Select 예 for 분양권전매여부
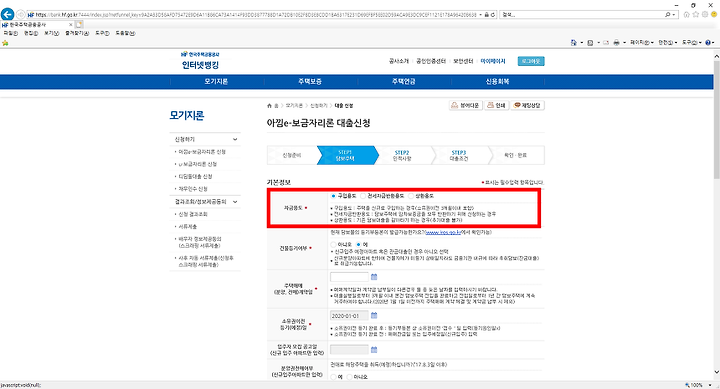 click(333, 377)
